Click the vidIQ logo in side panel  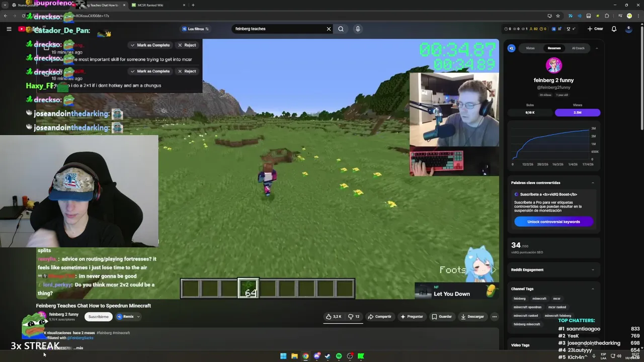pos(512,48)
